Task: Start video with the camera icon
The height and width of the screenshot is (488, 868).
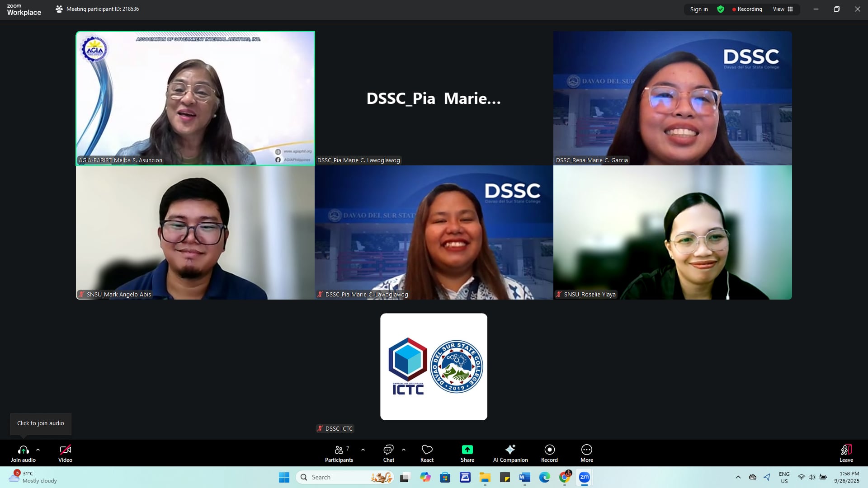Action: tap(65, 450)
